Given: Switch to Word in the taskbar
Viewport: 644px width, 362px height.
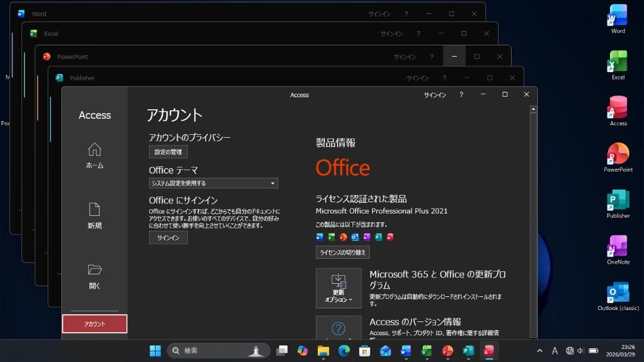Looking at the screenshot, I should coord(406,351).
